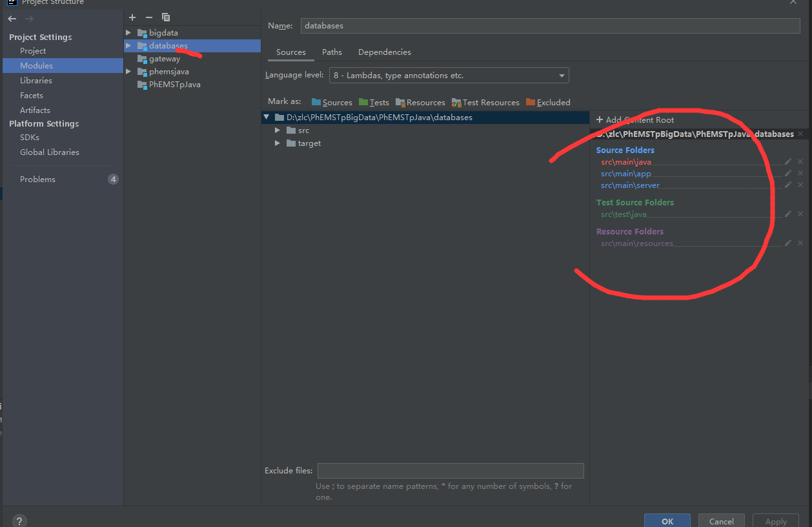Edit properties of src\test\java folder
This screenshot has height=527, width=812.
(787, 214)
